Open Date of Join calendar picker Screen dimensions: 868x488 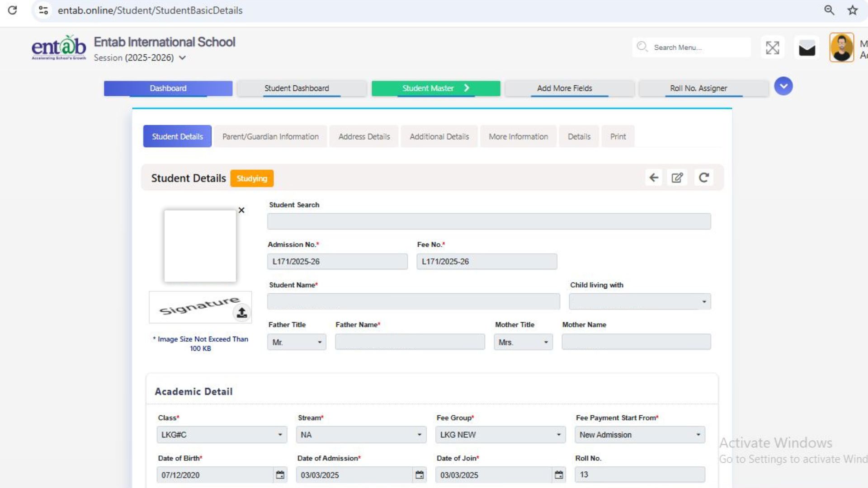point(559,475)
